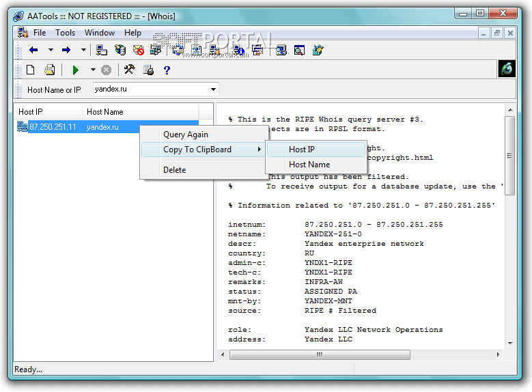Open the window-magnifier Whois tool icon
The image size is (532, 392).
coord(299,51)
